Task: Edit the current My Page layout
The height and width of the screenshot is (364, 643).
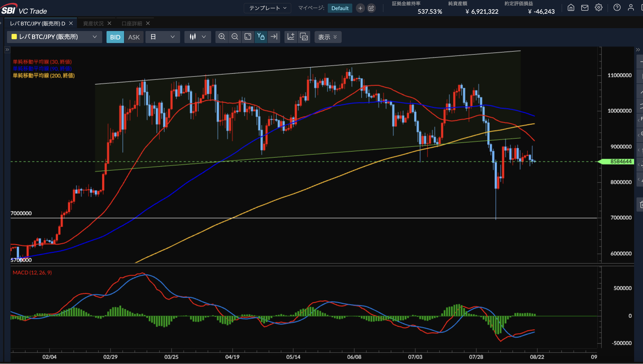Action: pos(371,8)
